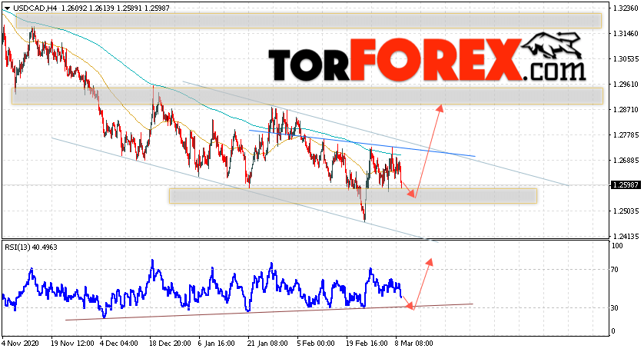Click the open value 1.26092
The width and height of the screenshot is (644, 352).
(74, 8)
